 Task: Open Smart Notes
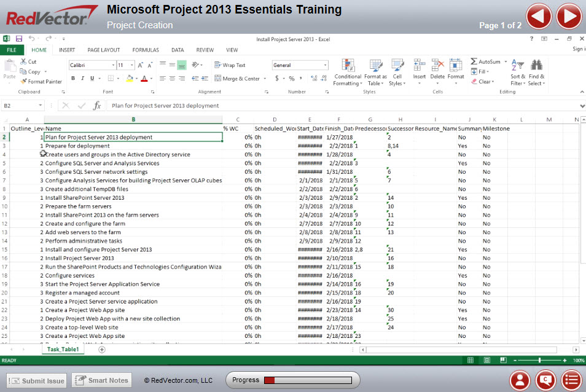coord(101,380)
